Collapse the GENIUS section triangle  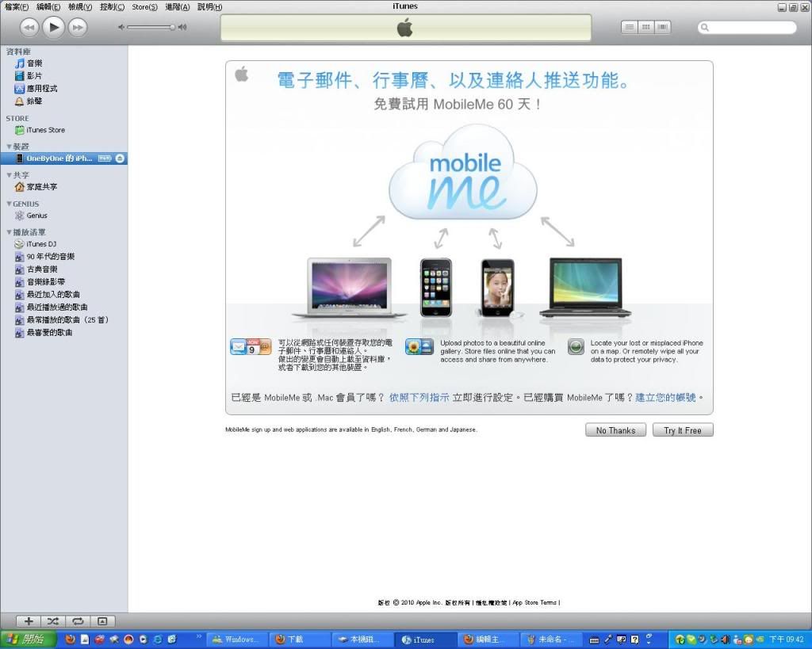coord(10,204)
